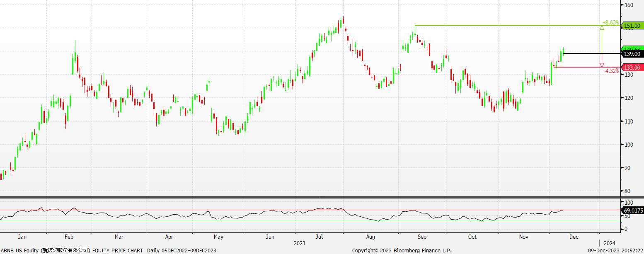Click the 130 tick on the price axis
Image resolution: width=644 pixels, height=254 pixels.
pyautogui.click(x=629, y=75)
